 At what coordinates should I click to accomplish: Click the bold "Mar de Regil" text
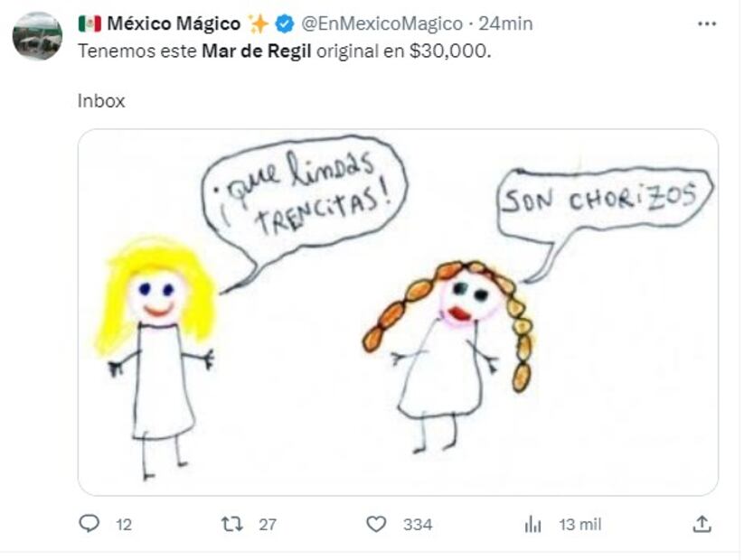[258, 52]
